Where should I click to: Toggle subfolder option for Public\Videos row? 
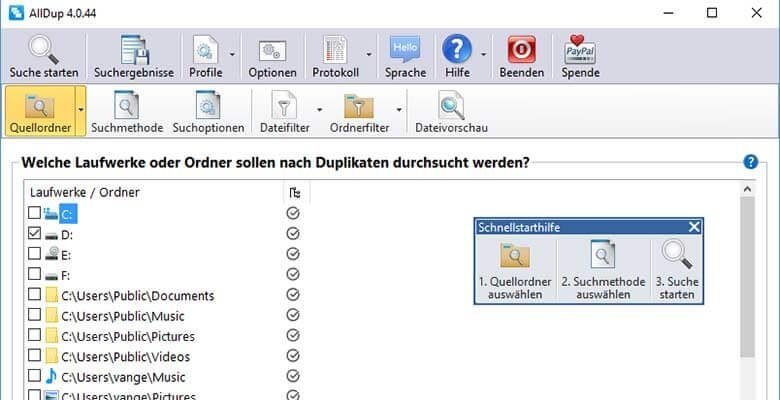pos(293,356)
